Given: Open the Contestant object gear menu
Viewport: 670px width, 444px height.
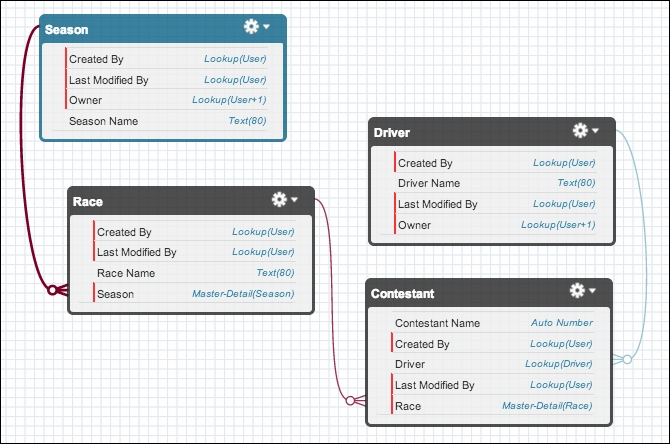Looking at the screenshot, I should 577,291.
